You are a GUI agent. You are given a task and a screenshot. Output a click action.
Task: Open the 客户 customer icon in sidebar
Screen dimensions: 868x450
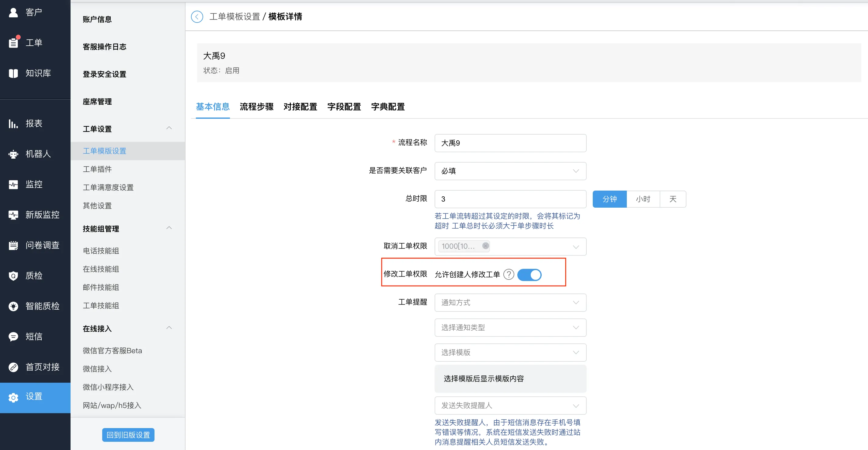[13, 12]
